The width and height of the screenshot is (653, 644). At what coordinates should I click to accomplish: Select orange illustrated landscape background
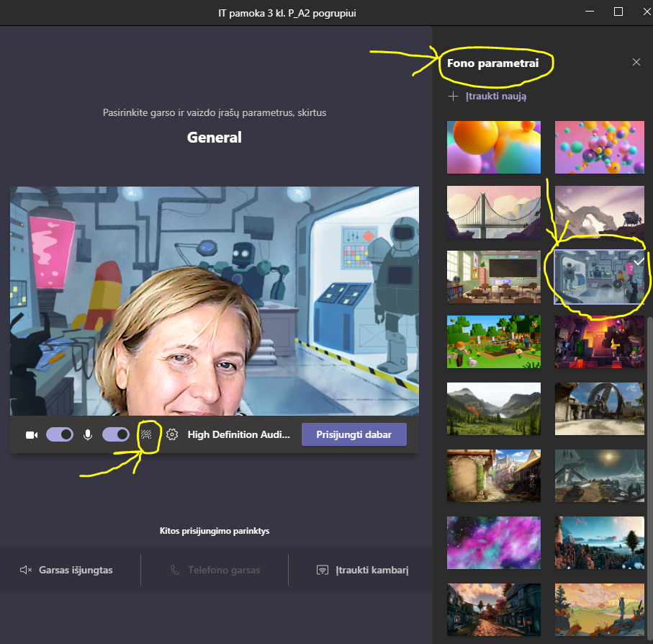coord(599,609)
